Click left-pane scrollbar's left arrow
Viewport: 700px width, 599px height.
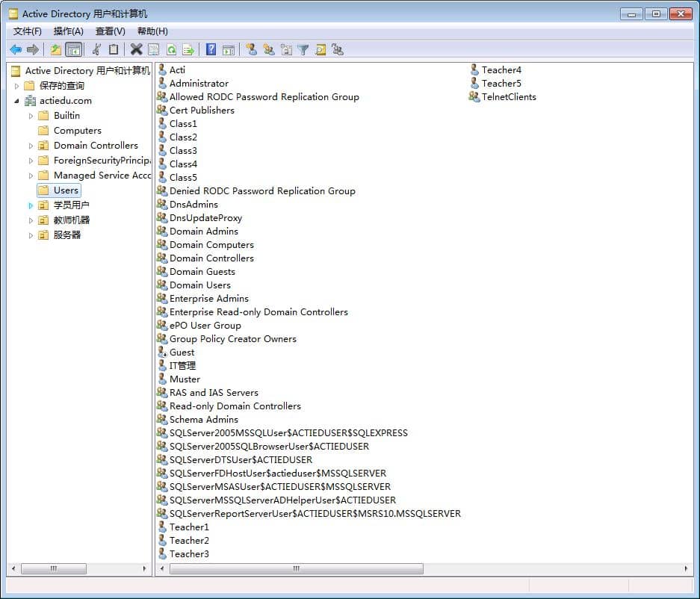[13, 568]
